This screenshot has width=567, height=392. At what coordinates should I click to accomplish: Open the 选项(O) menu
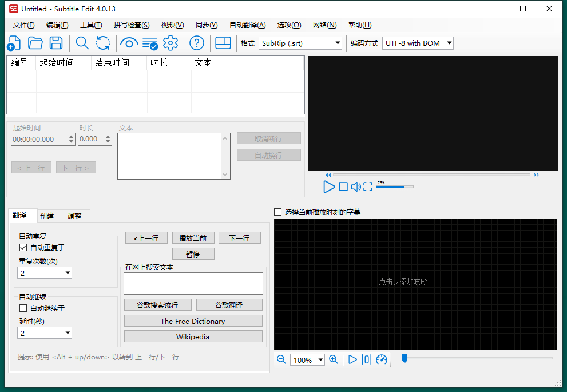289,25
